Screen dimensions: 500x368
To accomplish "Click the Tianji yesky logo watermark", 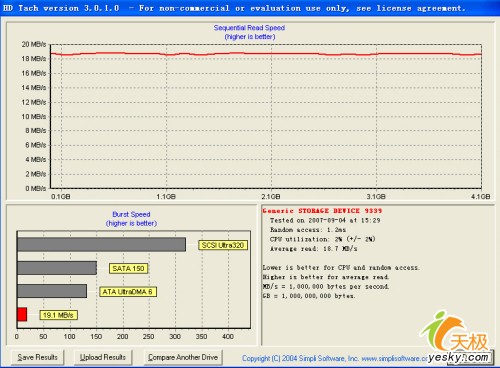I will click(457, 337).
